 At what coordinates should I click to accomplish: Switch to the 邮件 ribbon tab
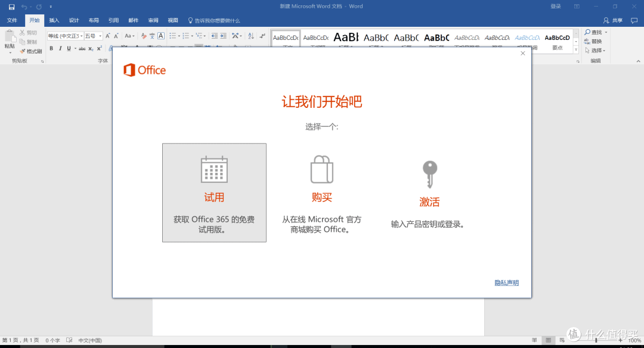click(x=134, y=20)
